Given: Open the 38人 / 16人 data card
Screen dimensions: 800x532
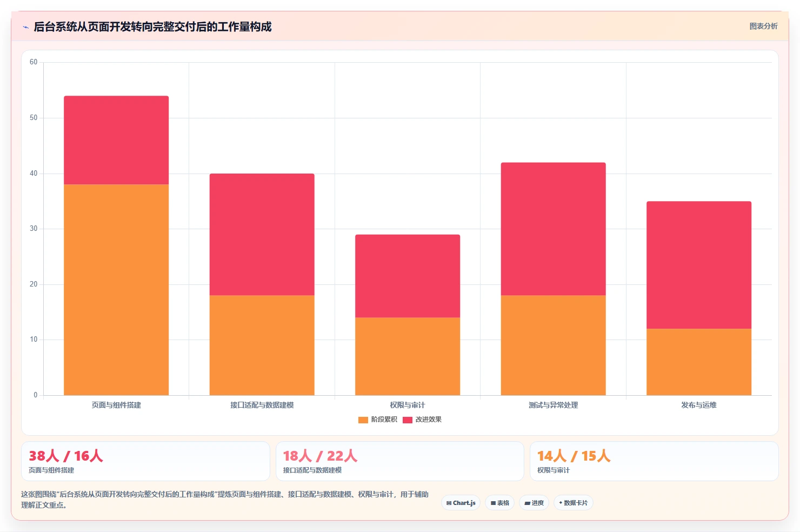Looking at the screenshot, I should point(145,461).
